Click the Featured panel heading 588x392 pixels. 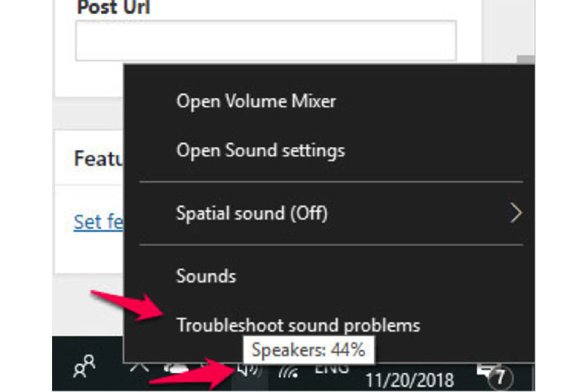[x=98, y=159]
